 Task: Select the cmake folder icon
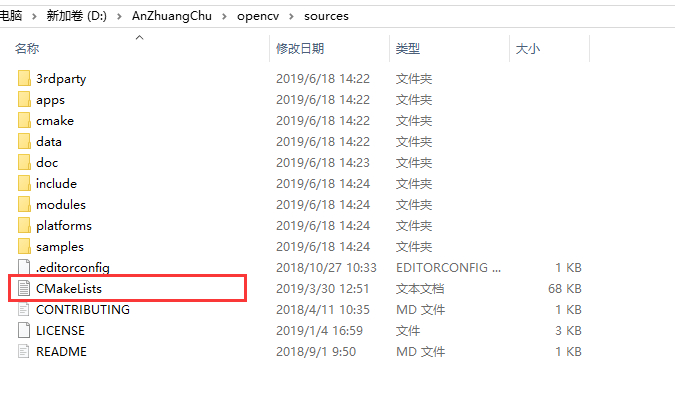click(x=24, y=120)
